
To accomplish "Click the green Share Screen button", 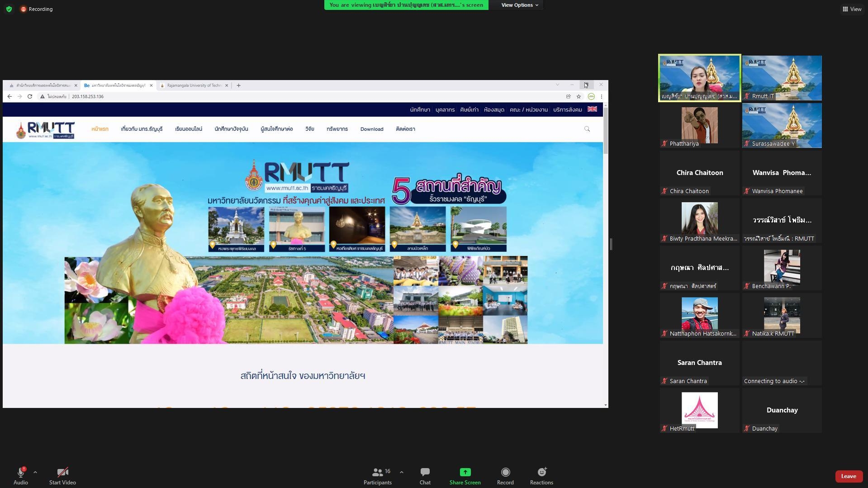I will point(465,475).
